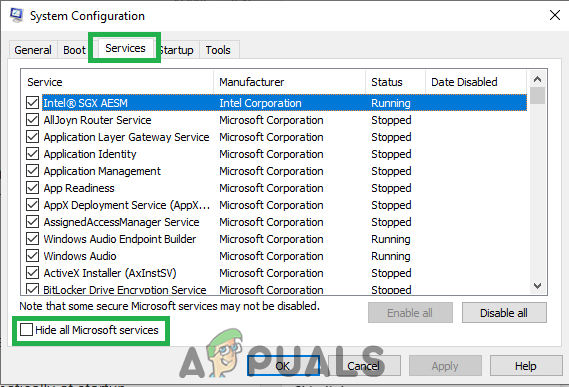Viewport: 569px width, 387px height.
Task: Switch to the Tools tab
Action: click(218, 50)
